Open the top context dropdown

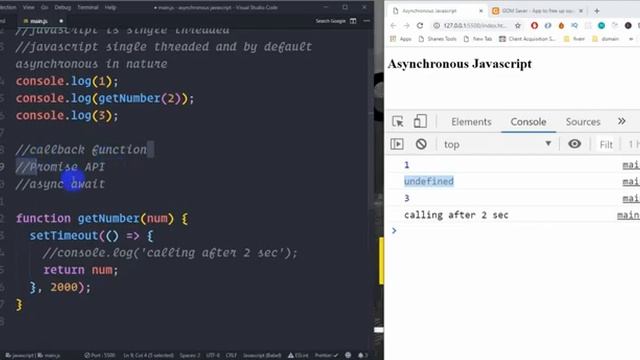pos(497,144)
